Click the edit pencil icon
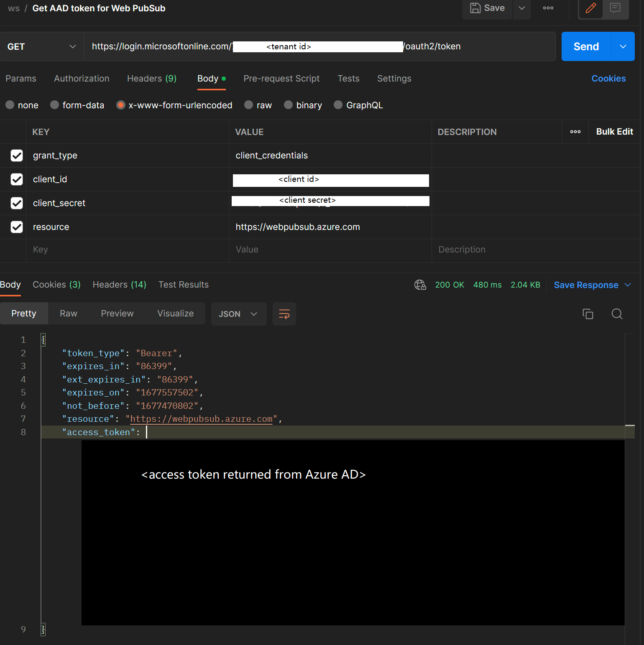Screen dimensions: 644x645 pyautogui.click(x=590, y=8)
